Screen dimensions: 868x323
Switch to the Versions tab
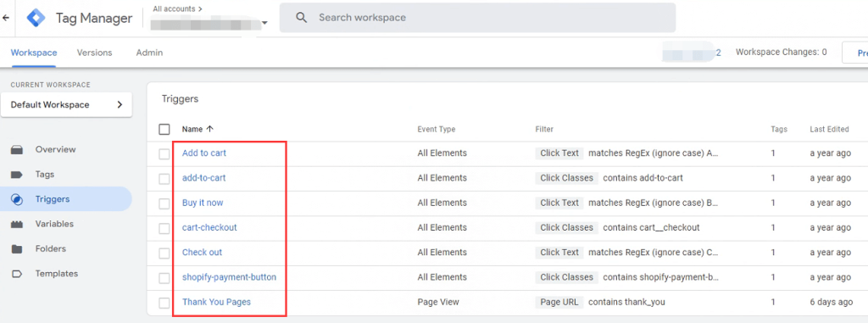click(x=95, y=53)
